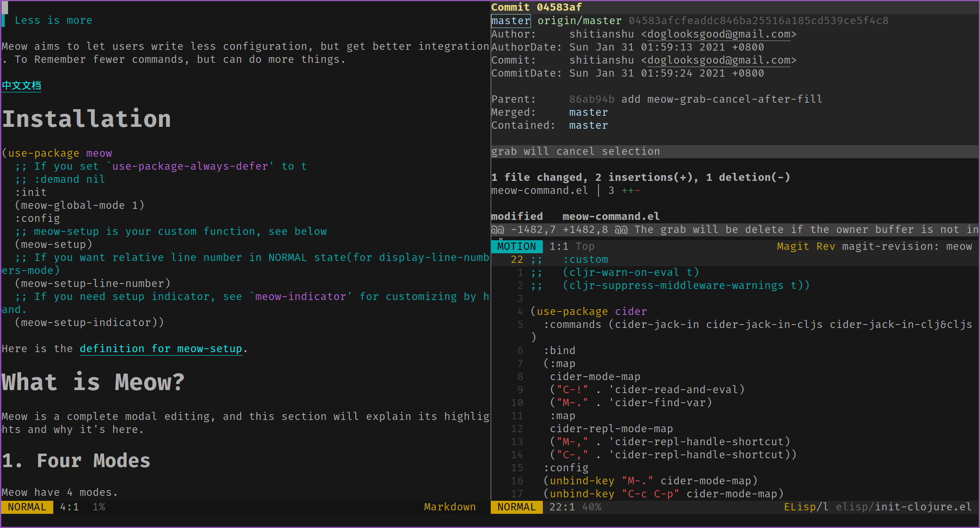Viewport: 980px width, 528px height.
Task: Click the "M-." cider-find-var binding
Action: tap(630, 403)
